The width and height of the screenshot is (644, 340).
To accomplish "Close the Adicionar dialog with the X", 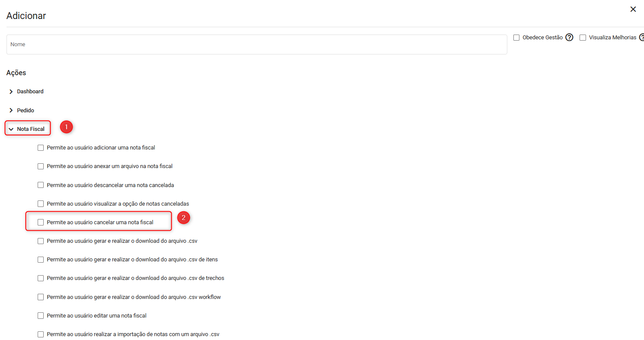I will [x=633, y=9].
